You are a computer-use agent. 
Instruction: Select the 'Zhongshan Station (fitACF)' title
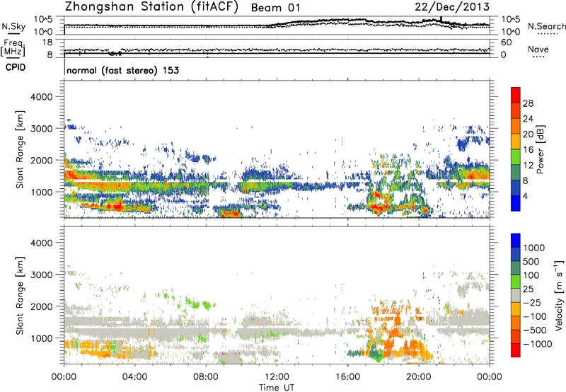(x=151, y=7)
